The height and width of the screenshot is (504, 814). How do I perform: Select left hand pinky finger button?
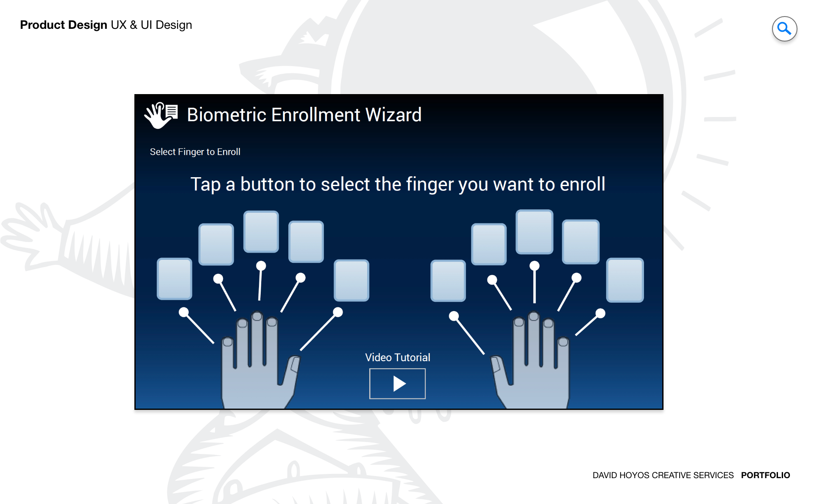(174, 278)
